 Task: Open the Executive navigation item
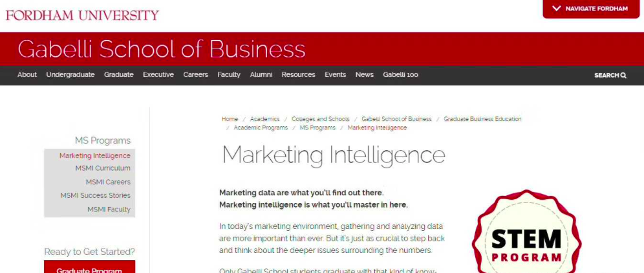[x=158, y=74]
